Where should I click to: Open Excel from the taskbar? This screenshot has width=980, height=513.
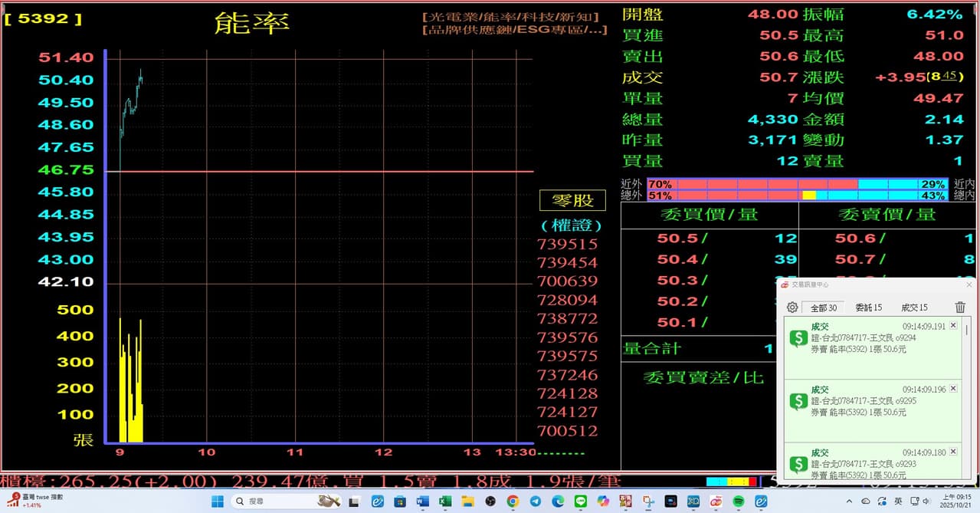point(445,501)
